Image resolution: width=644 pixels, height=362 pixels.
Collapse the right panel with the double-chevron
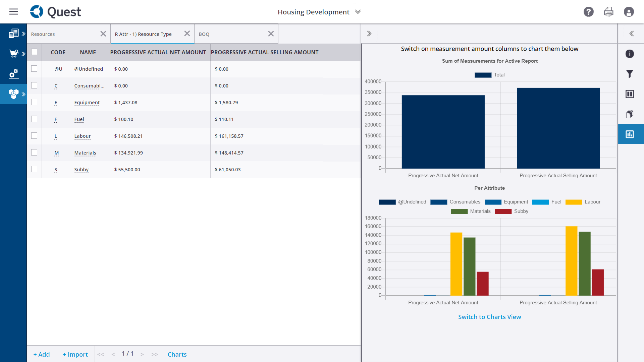pyautogui.click(x=632, y=34)
